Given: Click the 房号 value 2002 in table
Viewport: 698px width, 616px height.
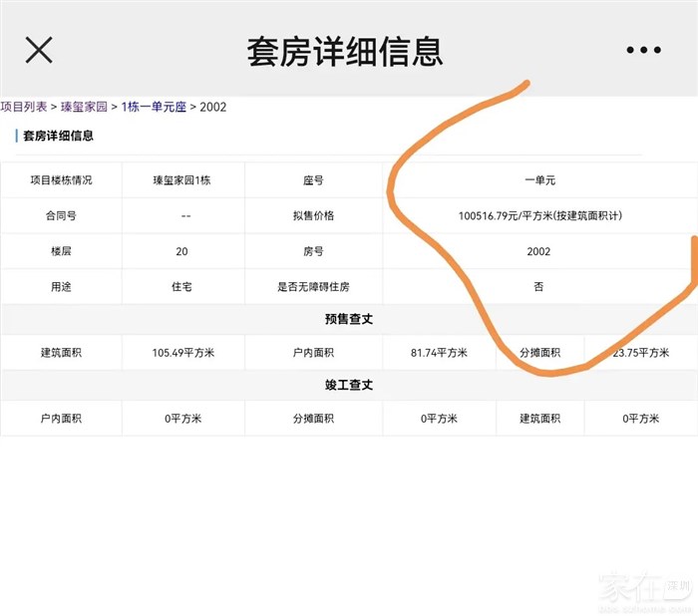Looking at the screenshot, I should click(539, 252).
